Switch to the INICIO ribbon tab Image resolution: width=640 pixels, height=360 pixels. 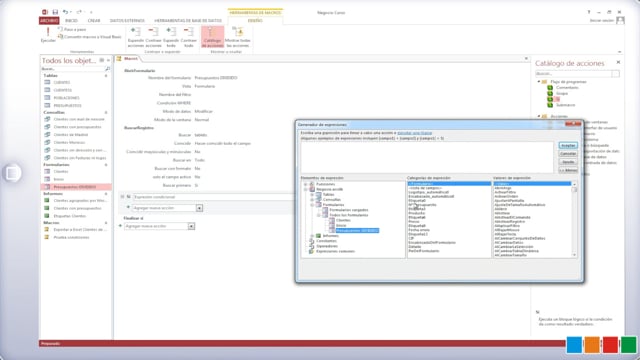tap(71, 20)
